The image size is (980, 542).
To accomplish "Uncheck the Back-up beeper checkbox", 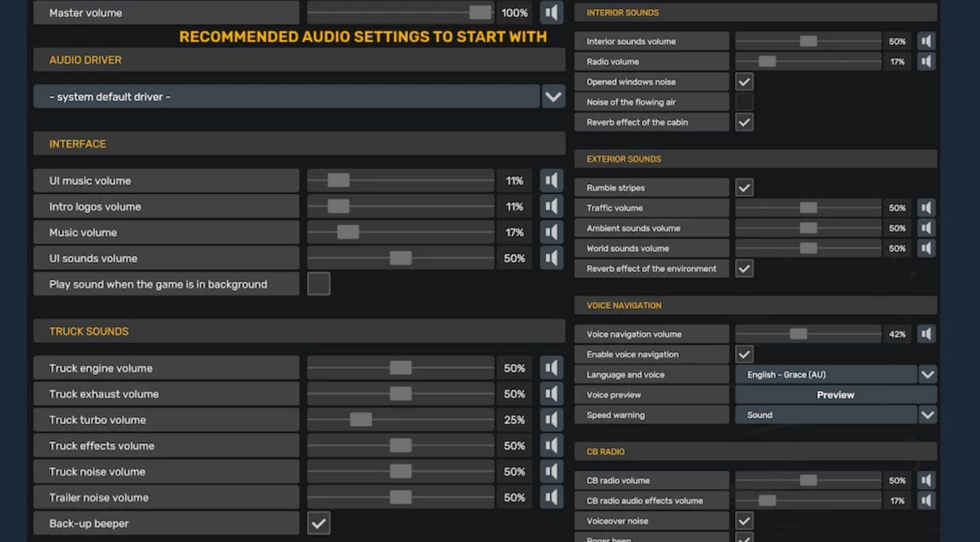I will point(319,523).
